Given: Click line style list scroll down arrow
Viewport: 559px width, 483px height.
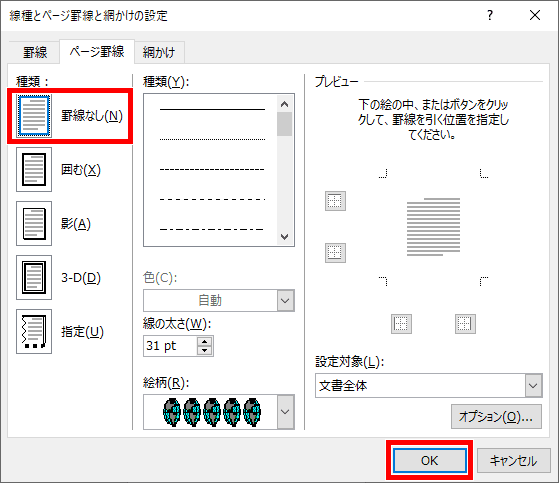Looking at the screenshot, I should (x=284, y=237).
